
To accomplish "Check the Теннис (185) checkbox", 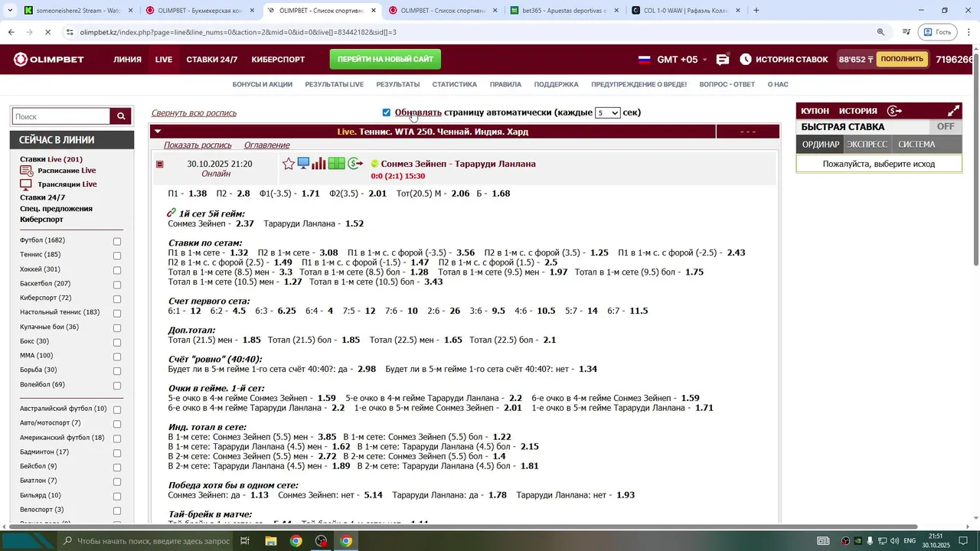I will tap(117, 256).
